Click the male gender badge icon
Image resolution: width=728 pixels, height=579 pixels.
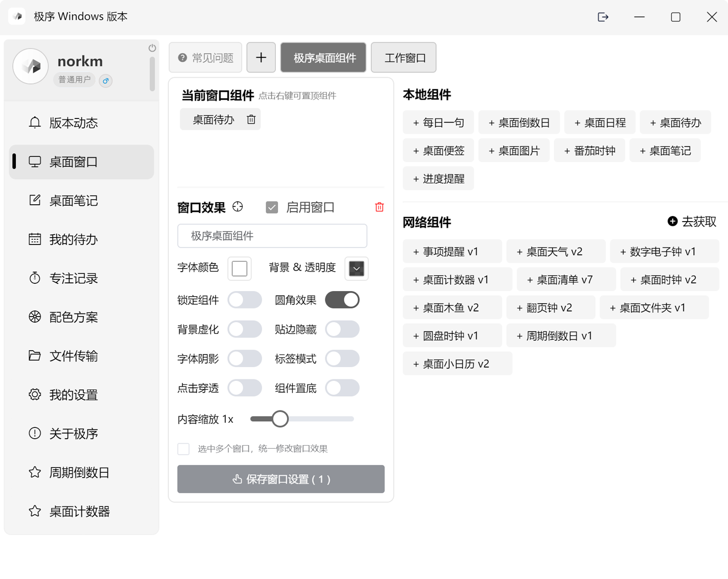click(x=106, y=81)
